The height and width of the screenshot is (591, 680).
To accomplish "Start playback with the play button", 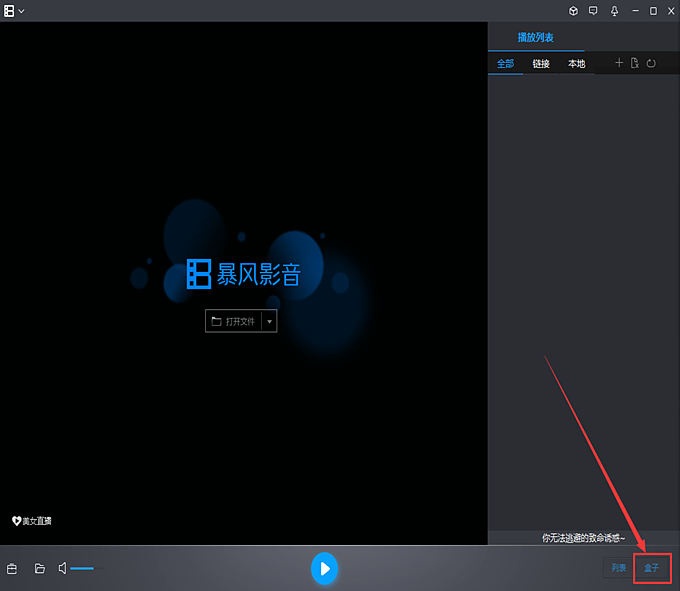I will [x=324, y=568].
